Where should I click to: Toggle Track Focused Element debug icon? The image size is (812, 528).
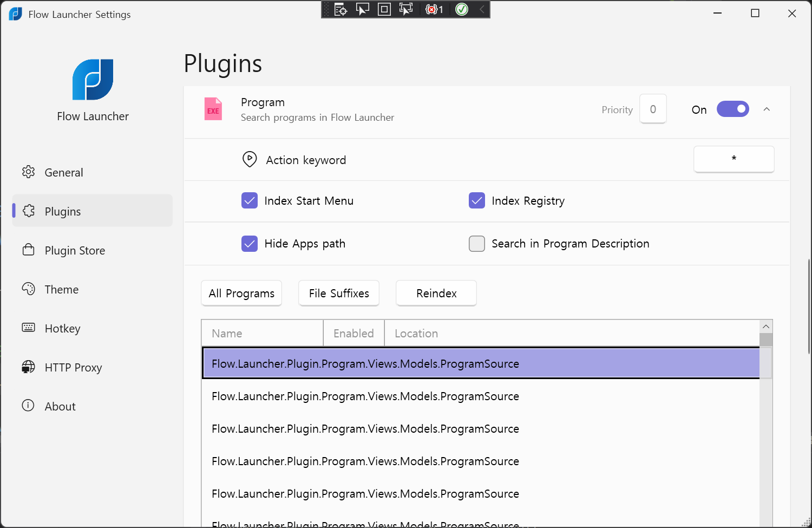405,9
